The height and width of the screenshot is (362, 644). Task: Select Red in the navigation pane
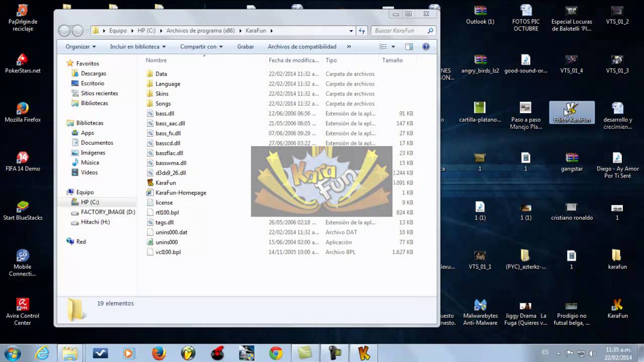pyautogui.click(x=80, y=242)
